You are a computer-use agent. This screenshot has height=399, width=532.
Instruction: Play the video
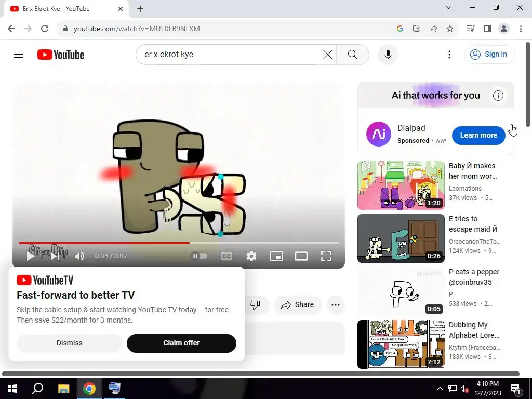click(x=31, y=256)
